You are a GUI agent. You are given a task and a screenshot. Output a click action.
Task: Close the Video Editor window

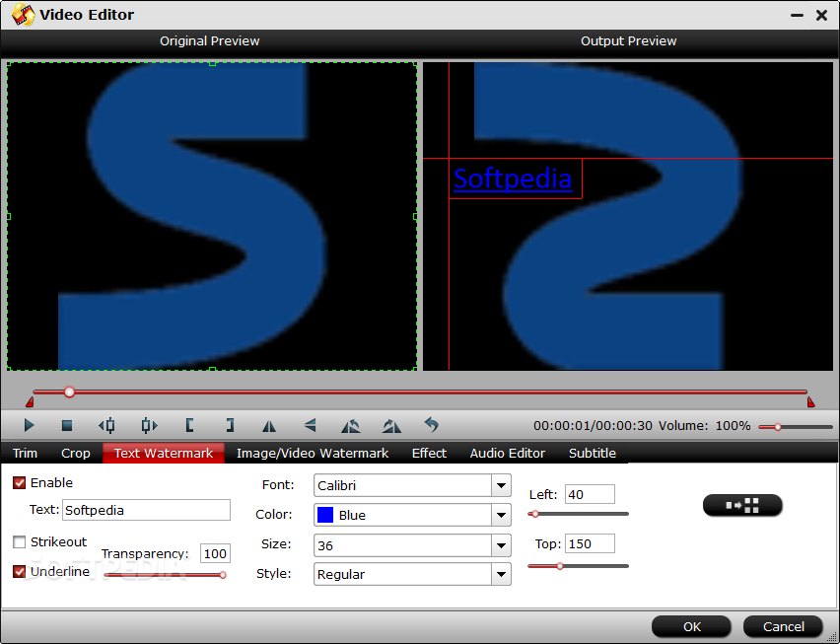(822, 15)
